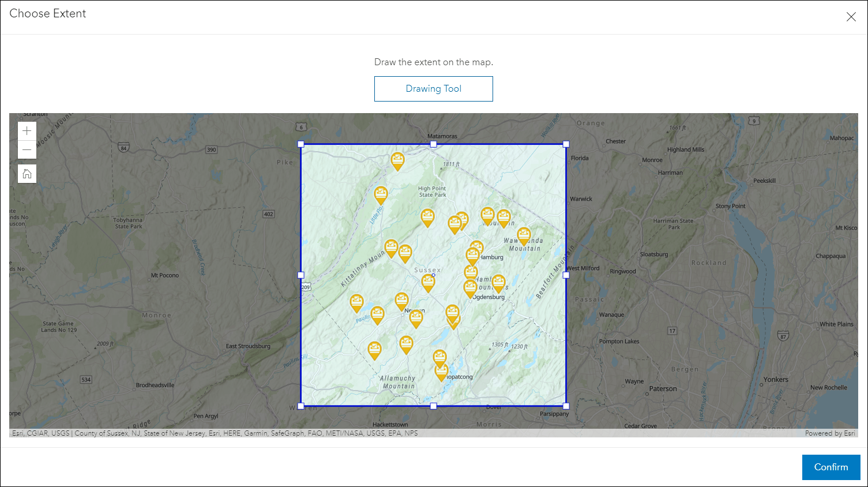The width and height of the screenshot is (868, 487).
Task: Click the bottom-middle edge handle of the extent
Action: (x=434, y=406)
